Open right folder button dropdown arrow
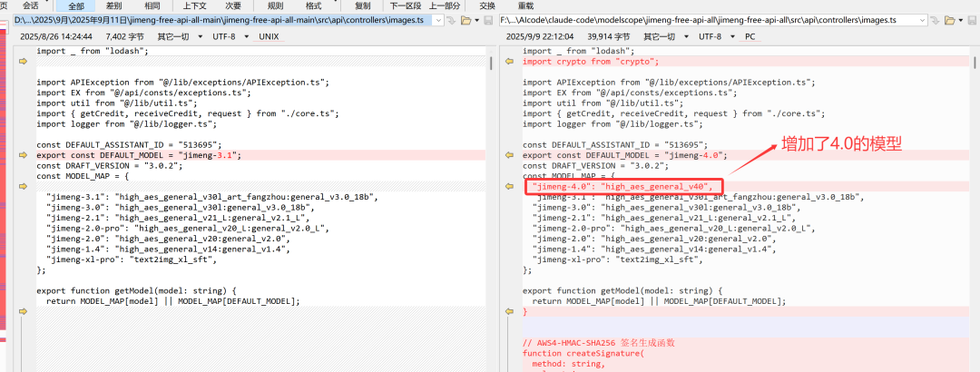Viewport: 980px width, 372px height. pos(960,20)
